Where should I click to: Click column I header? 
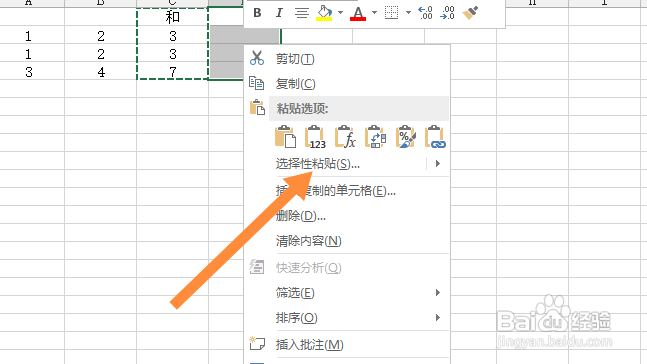tap(604, 3)
